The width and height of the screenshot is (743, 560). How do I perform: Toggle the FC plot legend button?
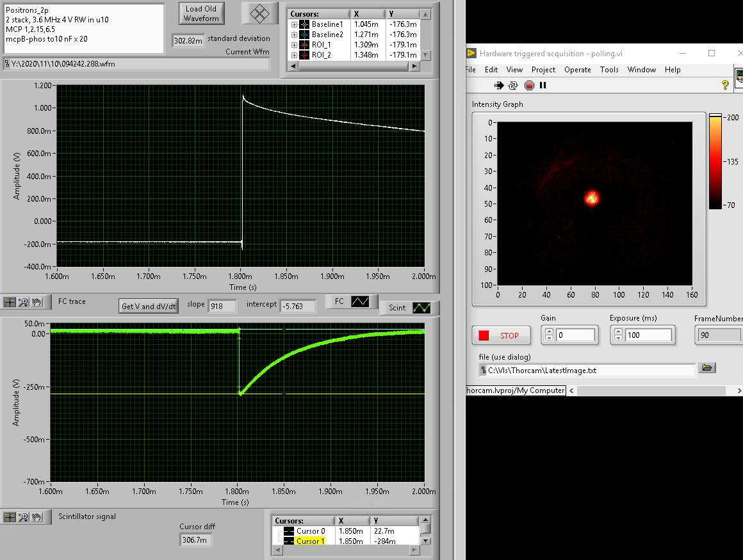[x=360, y=301]
